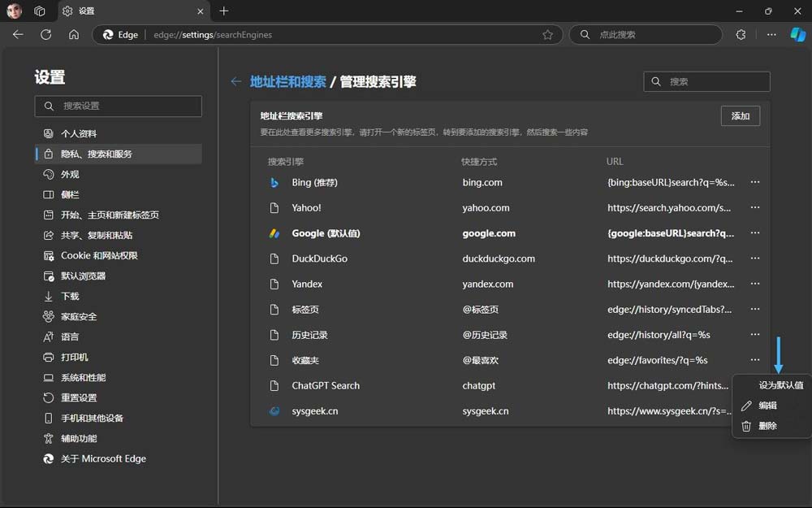Screen dimensions: 812x508
Task: Open more actions for Yandex
Action: pyautogui.click(x=755, y=284)
